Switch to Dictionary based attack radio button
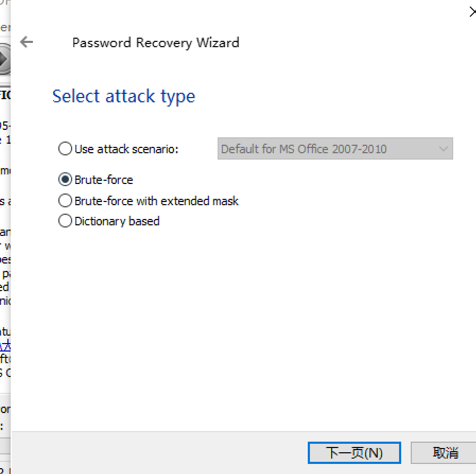Viewport: 476px width, 474px height. tap(65, 221)
